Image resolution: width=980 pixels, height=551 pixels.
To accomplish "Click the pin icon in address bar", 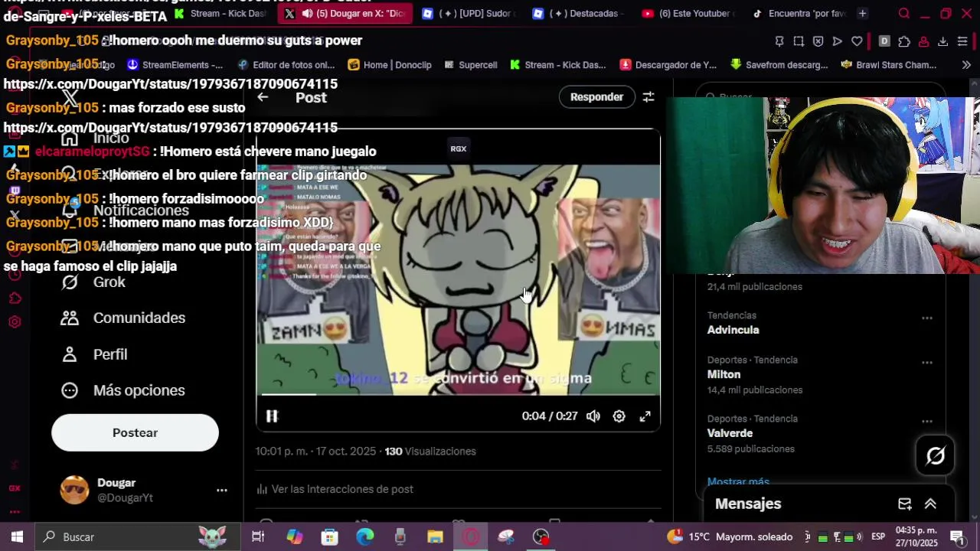I will [x=779, y=41].
